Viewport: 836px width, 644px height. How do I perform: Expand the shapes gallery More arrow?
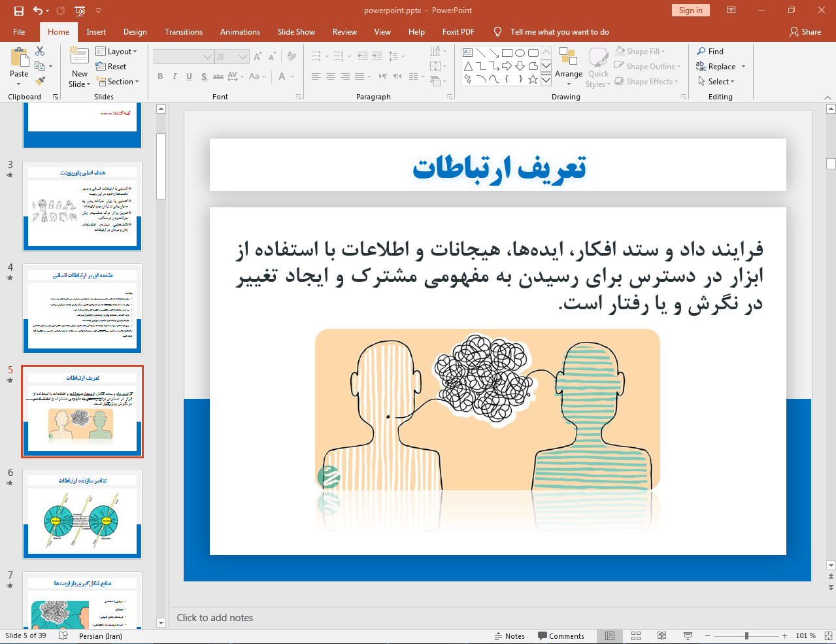pos(546,79)
